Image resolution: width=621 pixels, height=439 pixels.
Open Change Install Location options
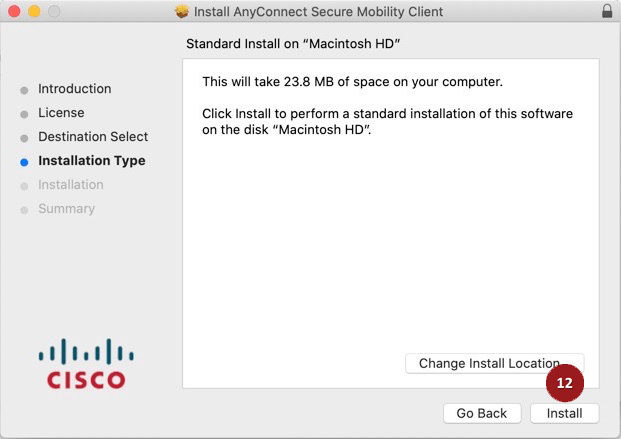point(489,363)
